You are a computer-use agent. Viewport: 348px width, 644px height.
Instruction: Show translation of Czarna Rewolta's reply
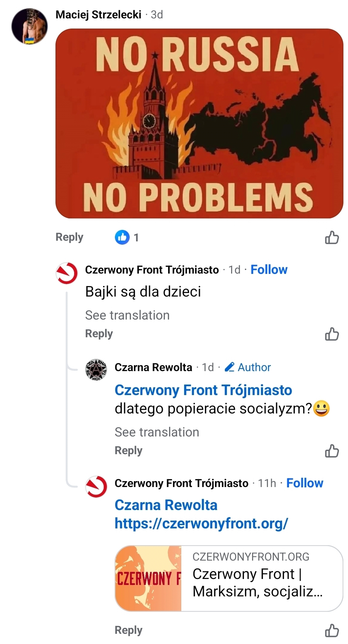[157, 432]
